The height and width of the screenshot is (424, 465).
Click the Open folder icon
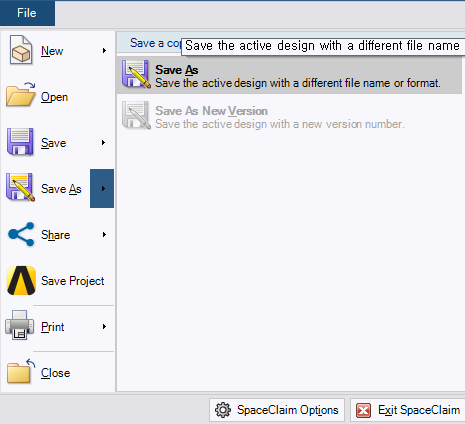(x=21, y=95)
